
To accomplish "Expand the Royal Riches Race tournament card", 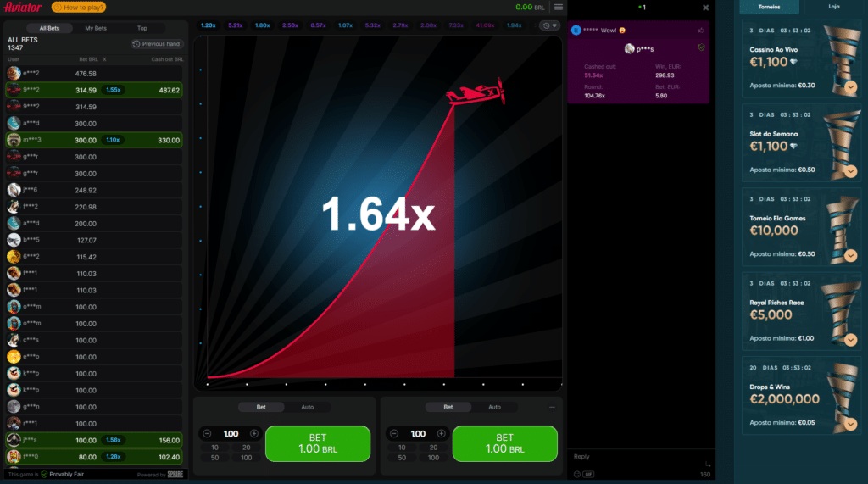I will point(851,339).
